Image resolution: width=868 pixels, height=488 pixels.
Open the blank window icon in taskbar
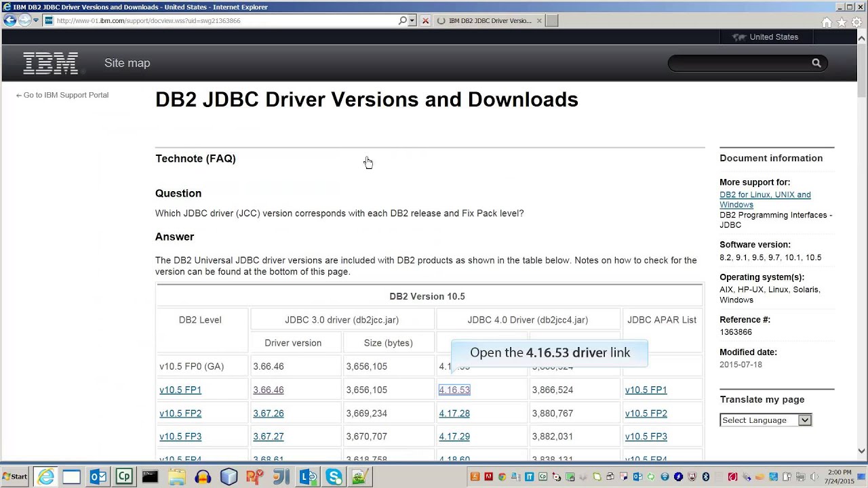[72, 477]
